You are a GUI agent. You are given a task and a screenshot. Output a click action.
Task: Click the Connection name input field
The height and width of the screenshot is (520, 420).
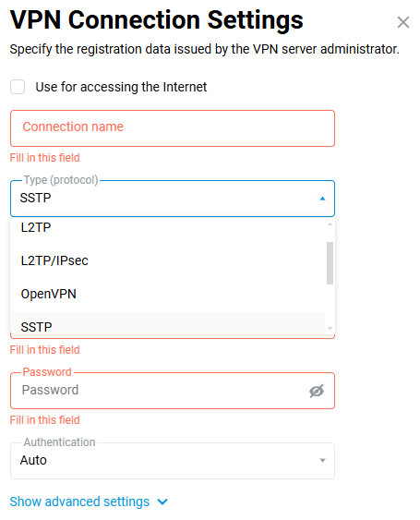click(x=173, y=128)
